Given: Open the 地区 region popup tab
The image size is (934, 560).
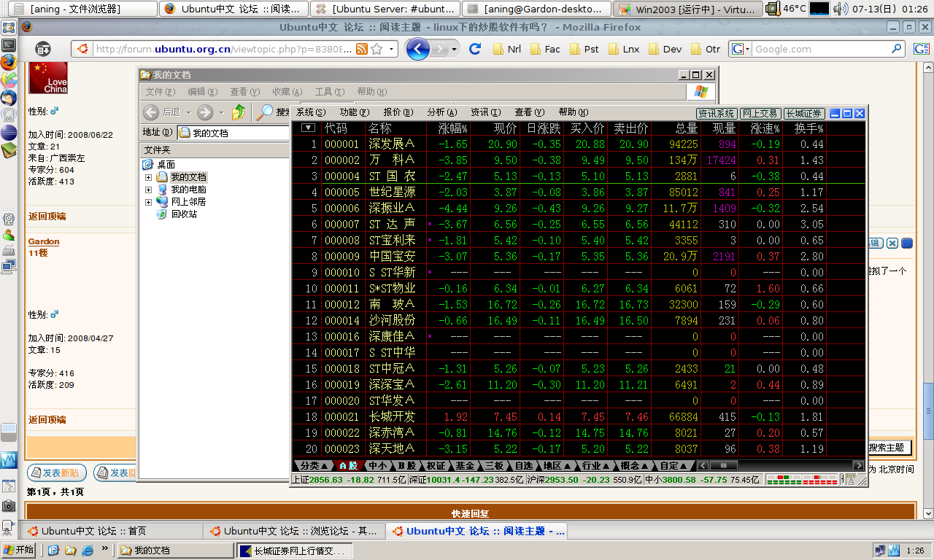Looking at the screenshot, I should point(557,465).
